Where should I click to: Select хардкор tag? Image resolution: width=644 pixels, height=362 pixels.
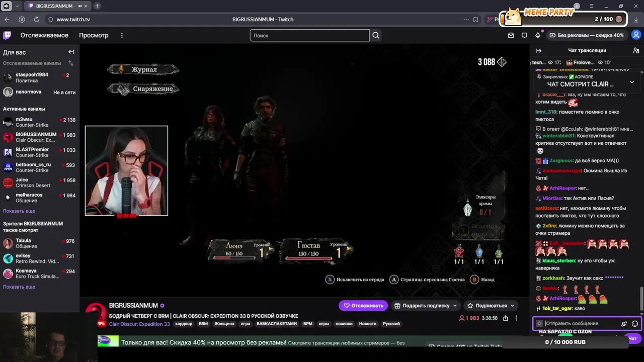(184, 324)
